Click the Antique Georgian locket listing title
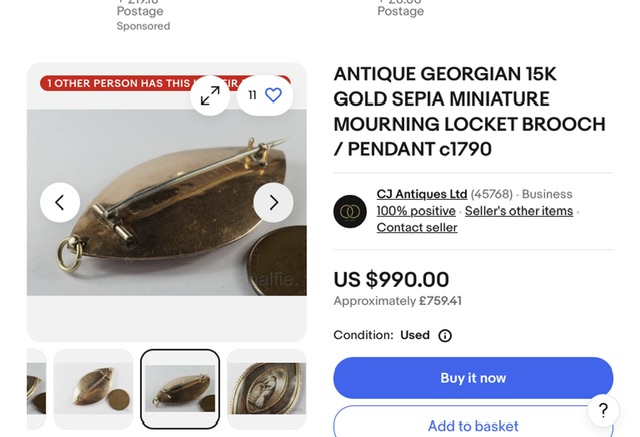 [x=469, y=112]
